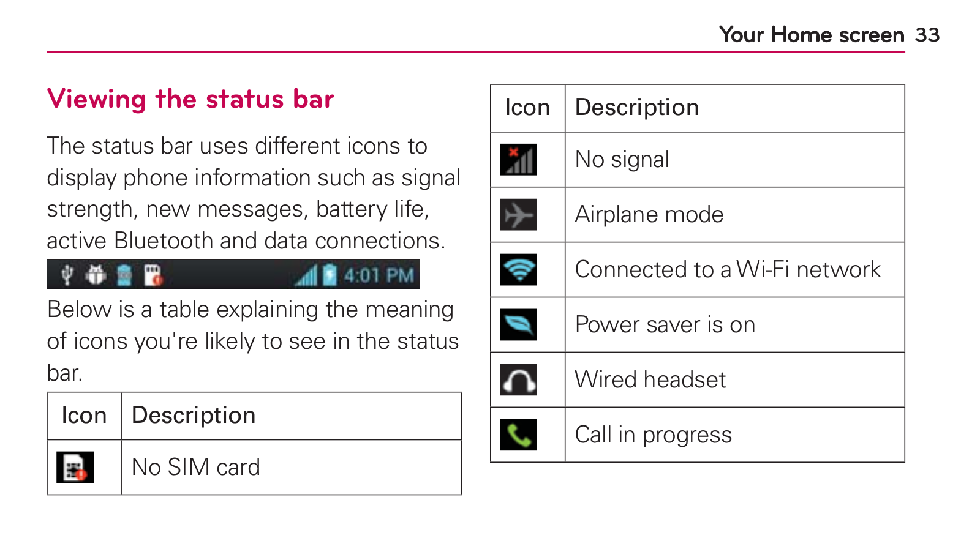Click the 4:01 PM clock text
The height and width of the screenshot is (560, 980).
(x=379, y=275)
